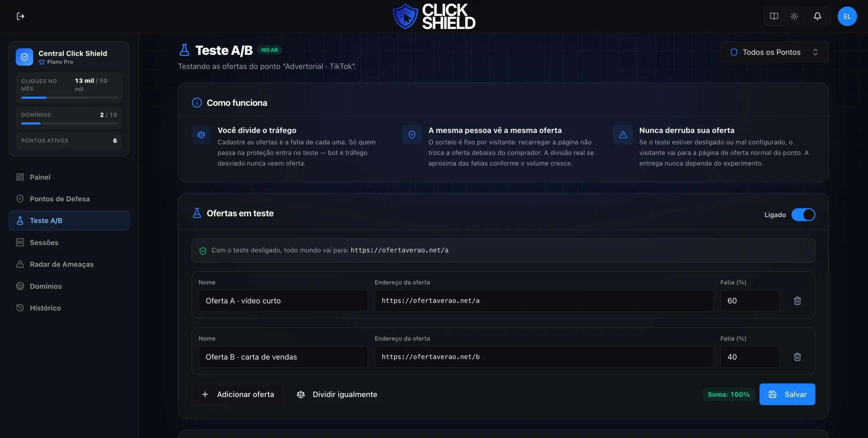Click the flask icon beside Ofertas em teste
The width and height of the screenshot is (868, 438).
click(x=197, y=213)
